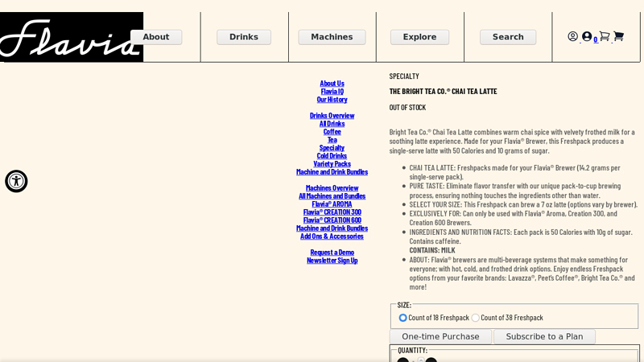Open the Search menu
The image size is (644, 362).
(x=508, y=37)
